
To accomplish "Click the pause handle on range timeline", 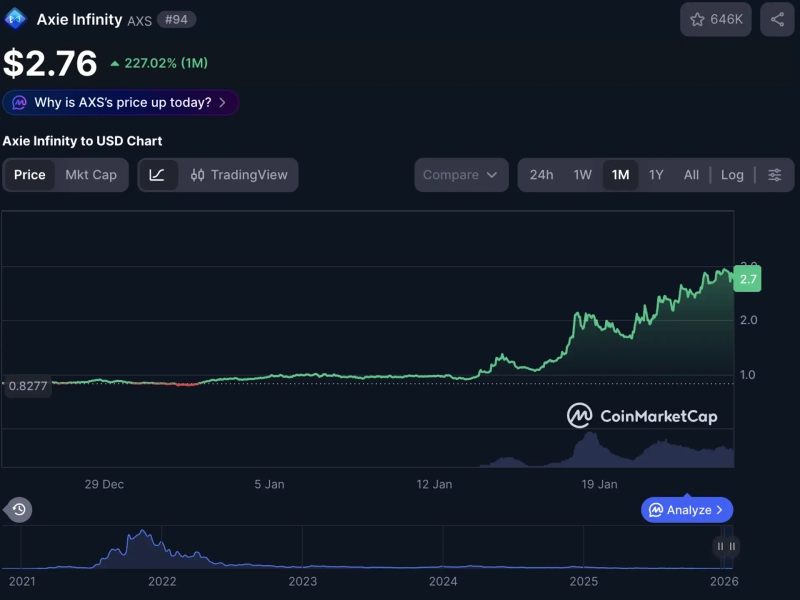I will 726,546.
